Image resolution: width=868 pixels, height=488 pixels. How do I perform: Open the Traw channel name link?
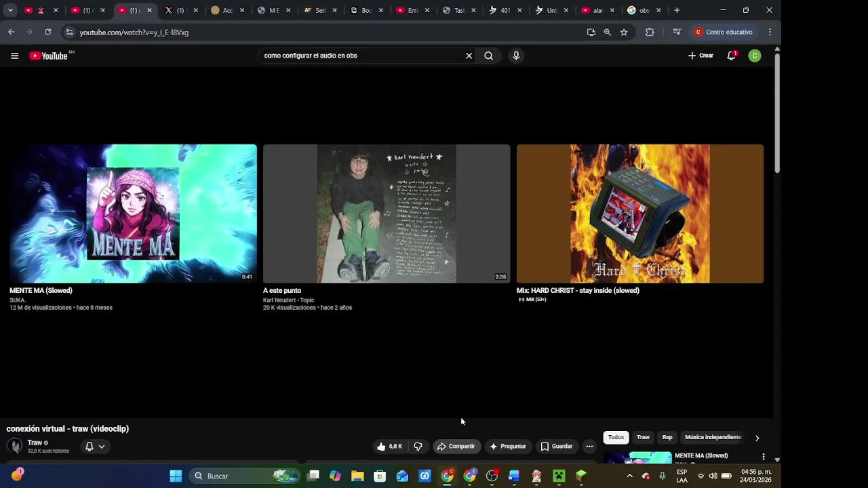[35, 443]
